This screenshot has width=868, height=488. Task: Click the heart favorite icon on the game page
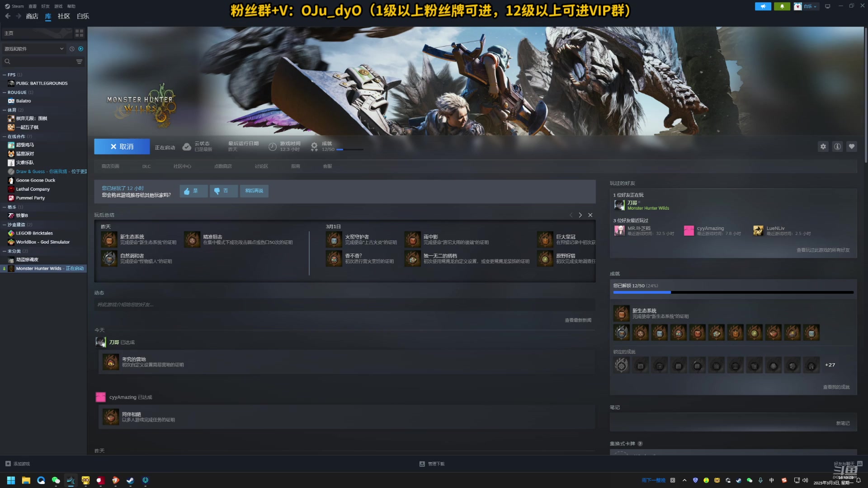[852, 146]
